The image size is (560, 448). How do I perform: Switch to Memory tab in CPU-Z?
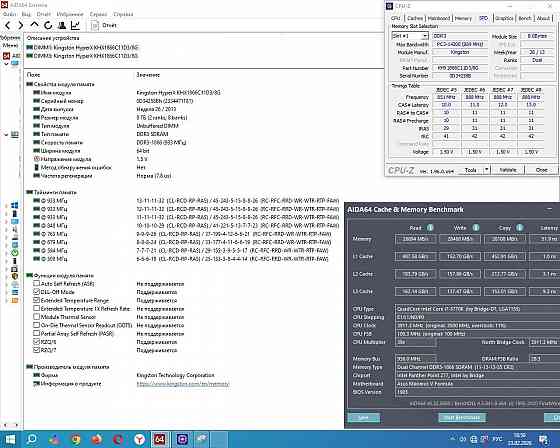(463, 18)
